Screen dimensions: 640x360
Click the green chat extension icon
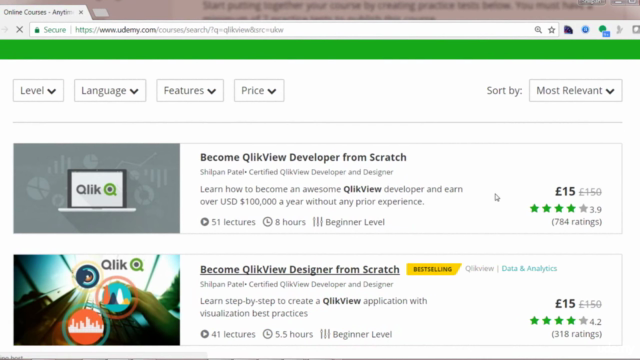pyautogui.click(x=604, y=31)
